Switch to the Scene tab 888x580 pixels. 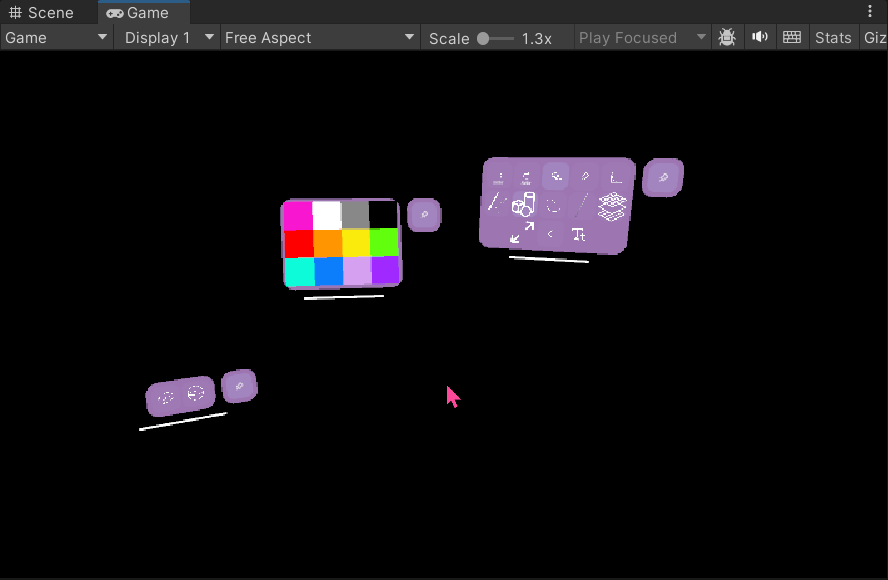tap(42, 13)
